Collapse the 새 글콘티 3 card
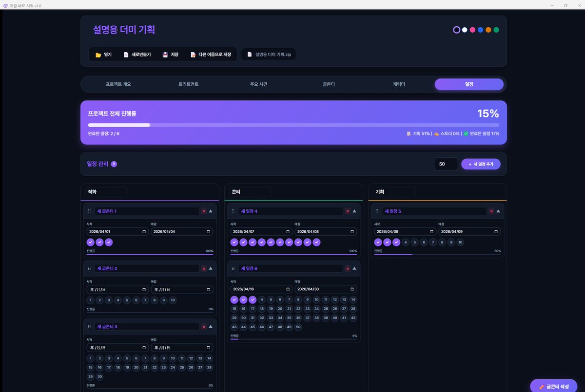This screenshot has width=585, height=392. pyautogui.click(x=211, y=327)
